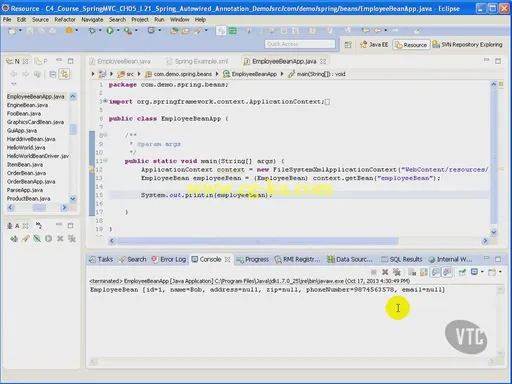This screenshot has width=512, height=384.
Task: Open dropdown arrow next to Debug icon
Action: 99,31
